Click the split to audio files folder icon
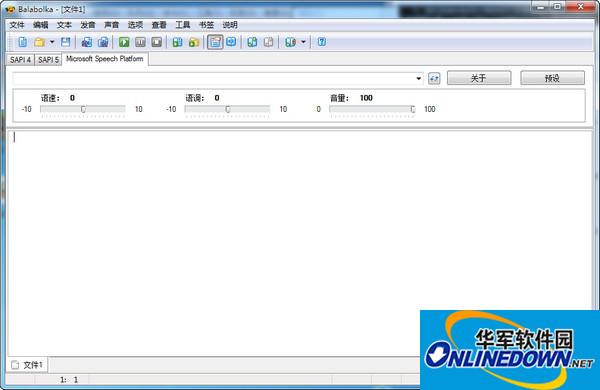The width and height of the screenshot is (600, 390). pos(194,42)
